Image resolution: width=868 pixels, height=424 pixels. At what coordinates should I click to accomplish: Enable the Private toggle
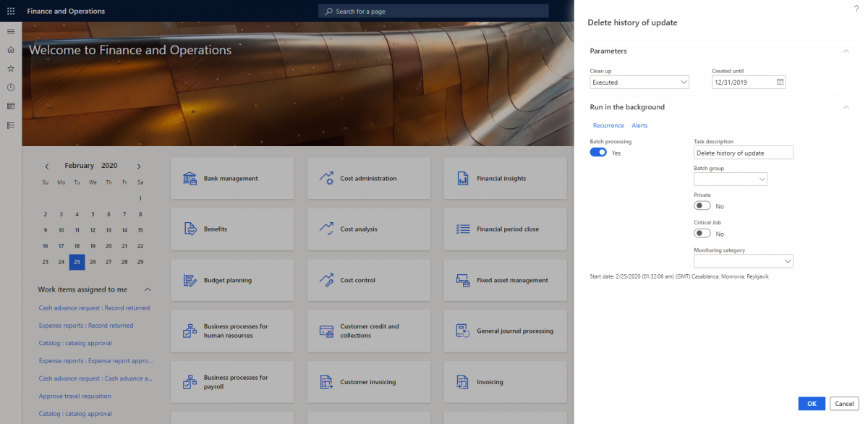coord(702,206)
